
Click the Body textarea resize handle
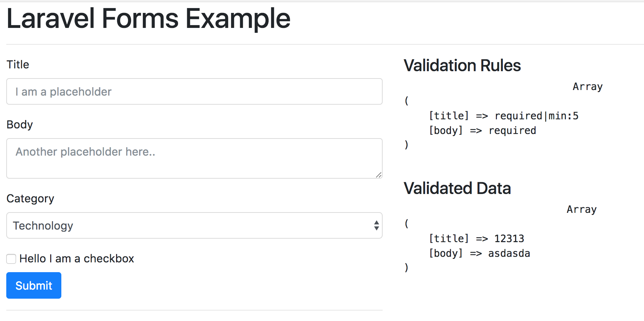[x=378, y=175]
